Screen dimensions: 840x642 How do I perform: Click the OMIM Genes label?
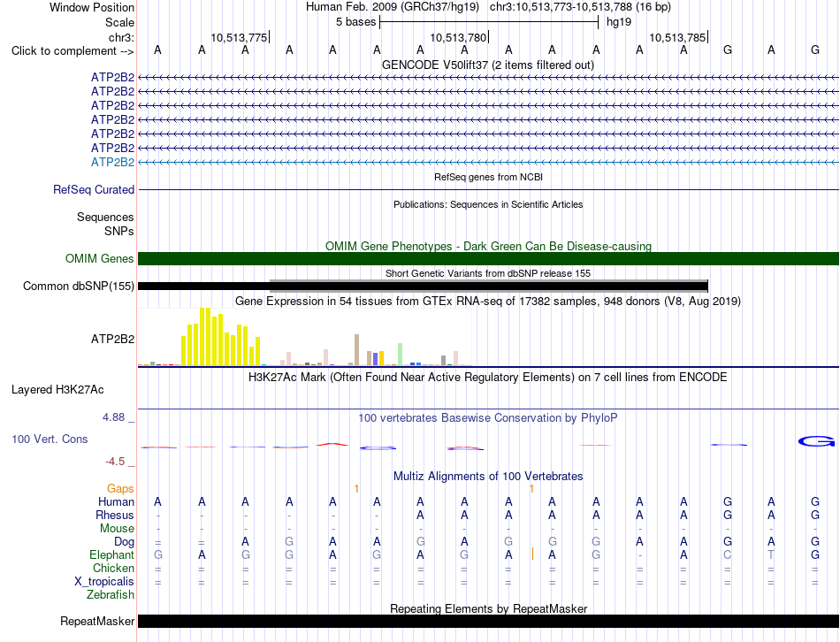pos(100,259)
